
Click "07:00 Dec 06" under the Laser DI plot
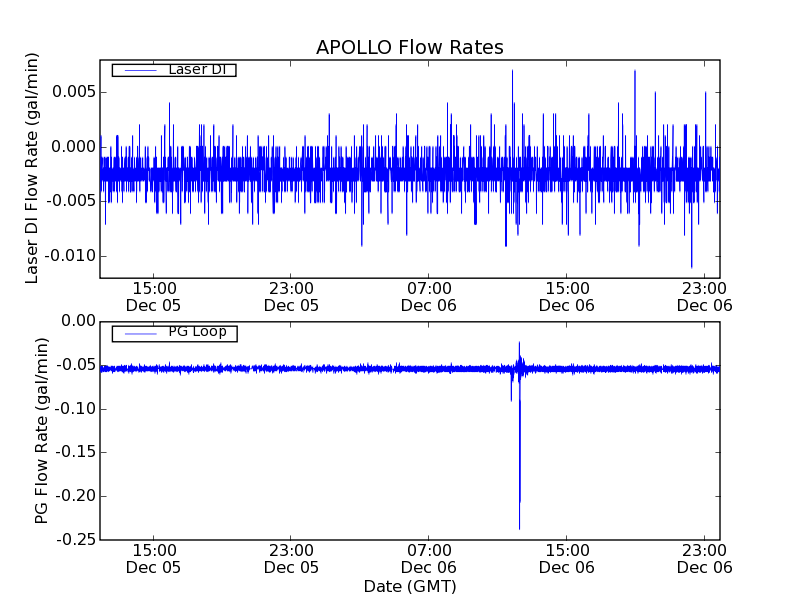click(429, 297)
